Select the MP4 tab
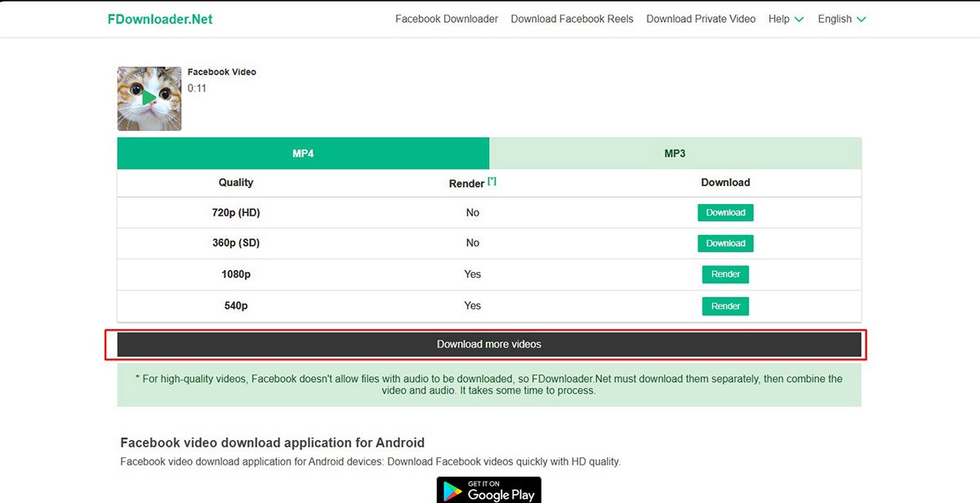The image size is (980, 503). point(303,153)
